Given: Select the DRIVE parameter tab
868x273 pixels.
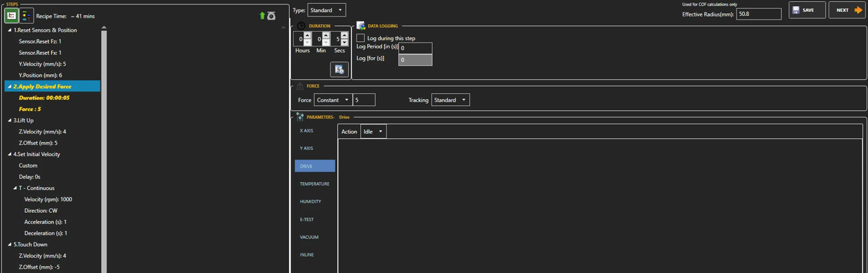Looking at the screenshot, I should (x=315, y=166).
